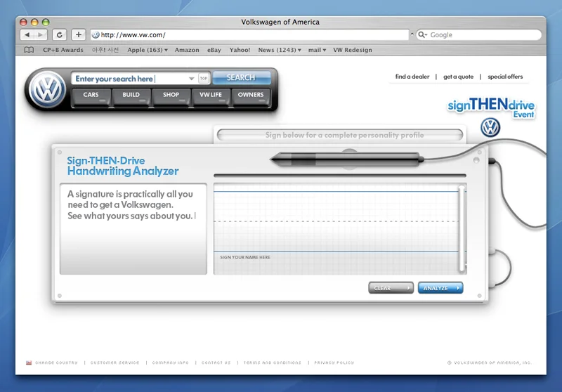Screen dimensions: 562x392
Task: Click the signTHENdrive Event logo
Action: point(491,107)
